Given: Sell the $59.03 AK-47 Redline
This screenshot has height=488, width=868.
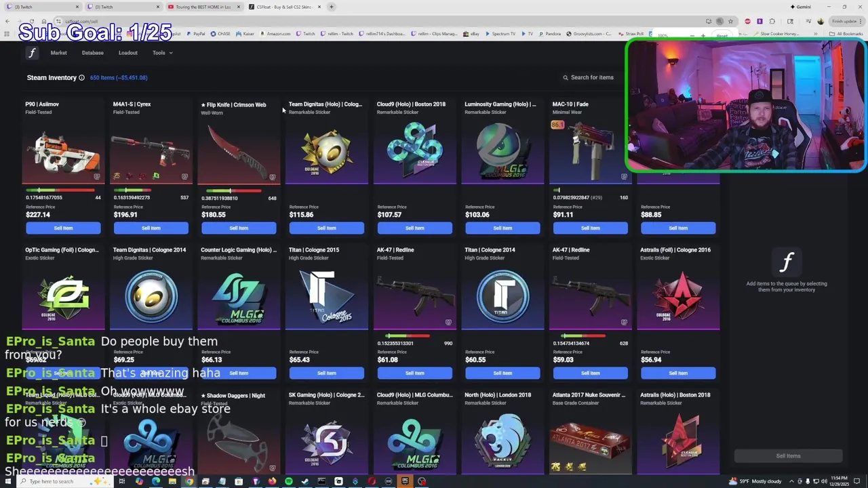Looking at the screenshot, I should [x=590, y=373].
